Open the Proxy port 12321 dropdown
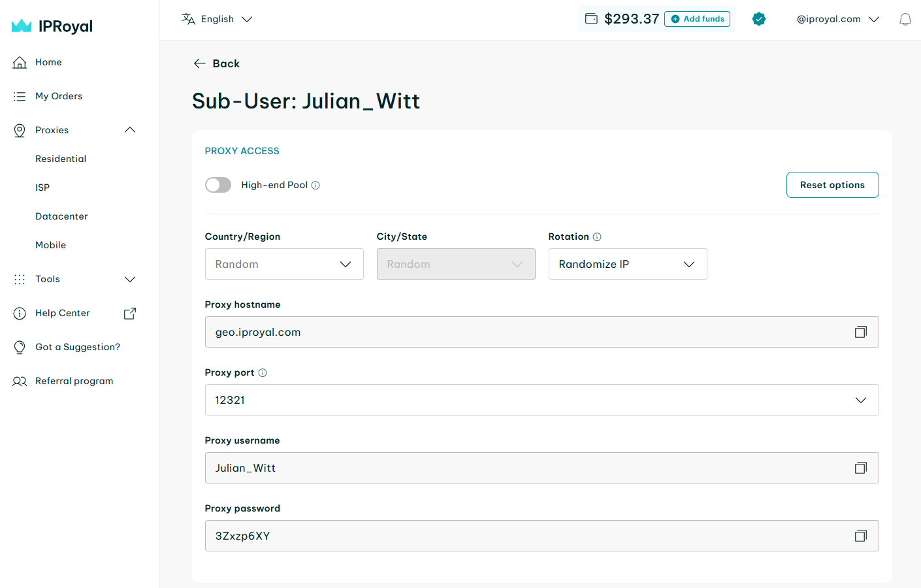 [x=541, y=400]
